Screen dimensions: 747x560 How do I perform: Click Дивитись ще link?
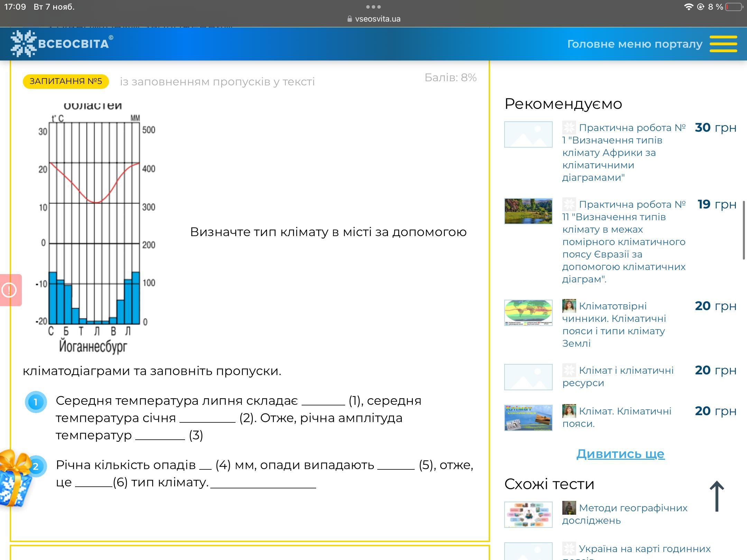point(620,454)
